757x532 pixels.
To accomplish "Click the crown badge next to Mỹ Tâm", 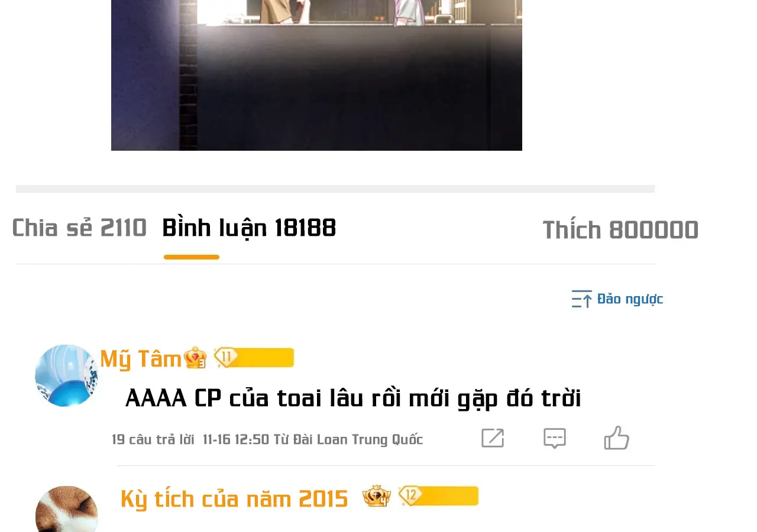I will [195, 358].
